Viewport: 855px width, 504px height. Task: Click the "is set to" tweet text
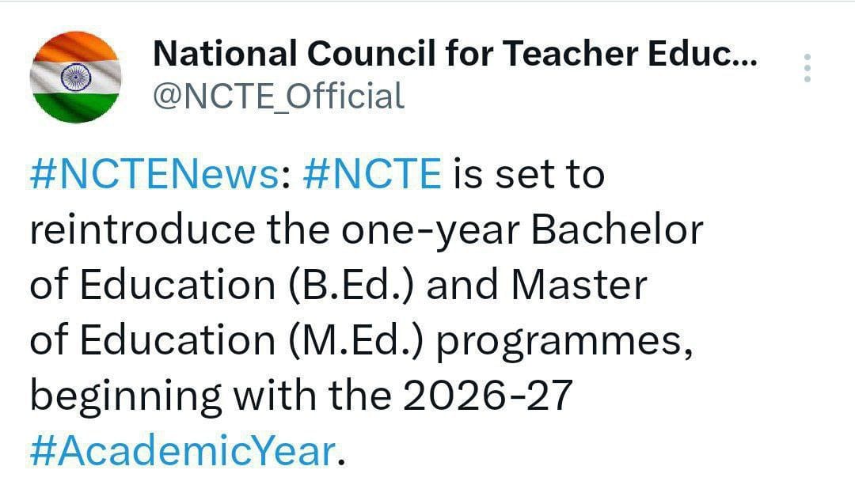click(528, 174)
